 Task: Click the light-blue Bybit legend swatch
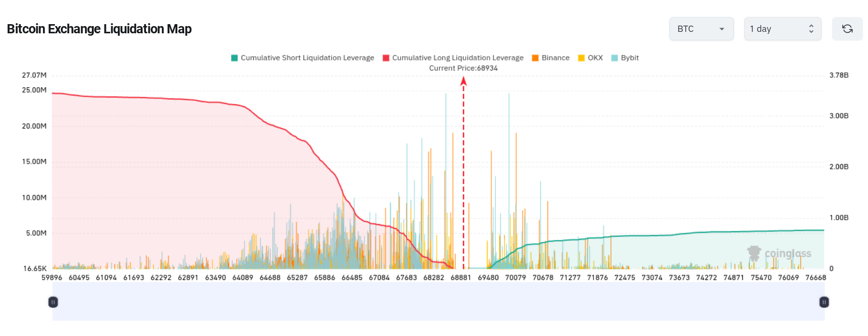coord(614,58)
